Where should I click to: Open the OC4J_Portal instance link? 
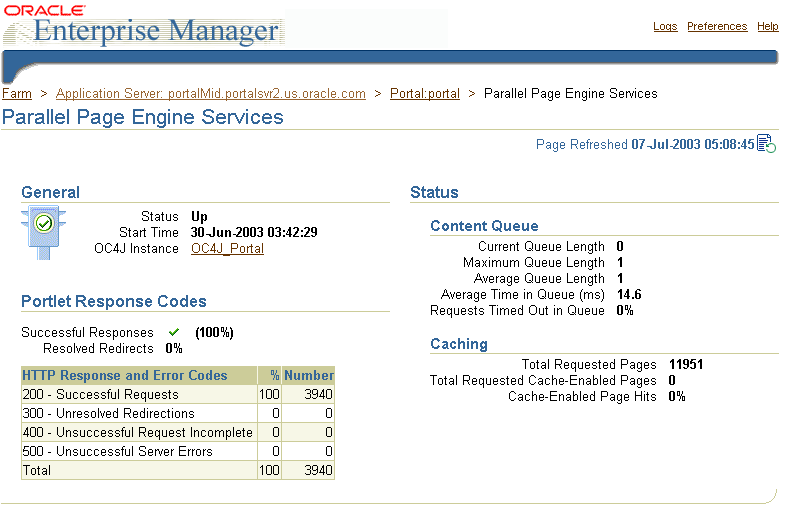click(227, 248)
